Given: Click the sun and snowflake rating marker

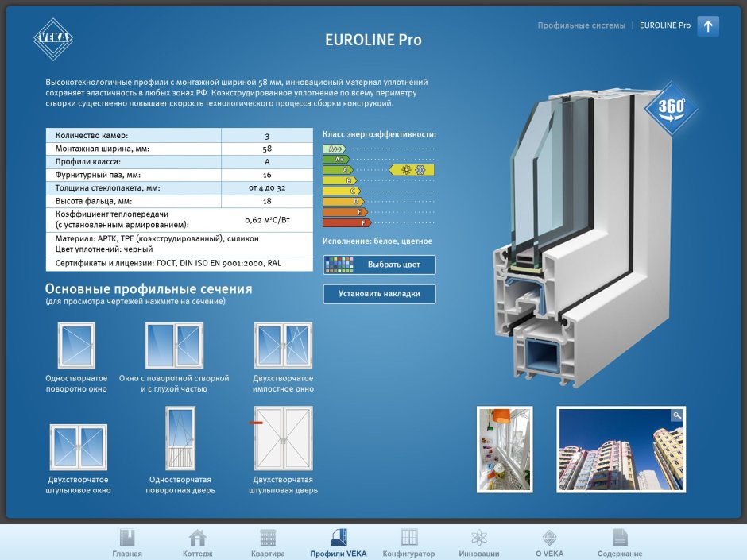Looking at the screenshot, I should pyautogui.click(x=412, y=169).
